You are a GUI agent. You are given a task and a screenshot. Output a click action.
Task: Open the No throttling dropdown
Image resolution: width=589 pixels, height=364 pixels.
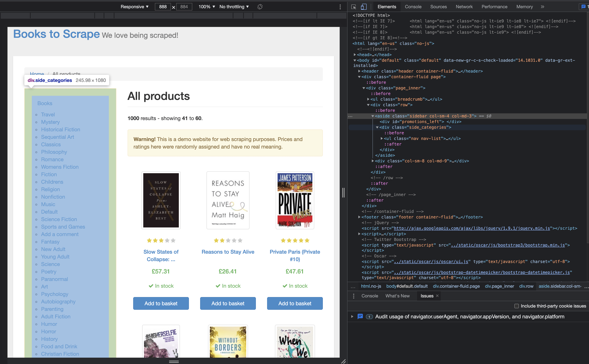pyautogui.click(x=234, y=7)
